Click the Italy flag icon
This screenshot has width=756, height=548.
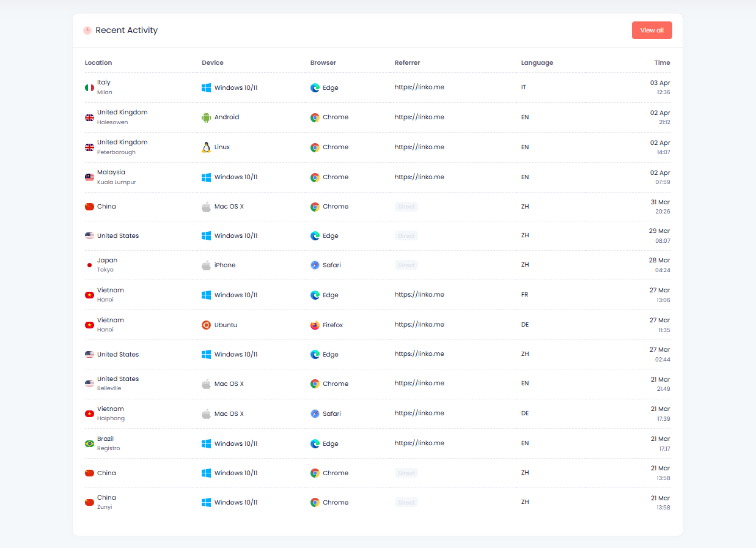(89, 87)
